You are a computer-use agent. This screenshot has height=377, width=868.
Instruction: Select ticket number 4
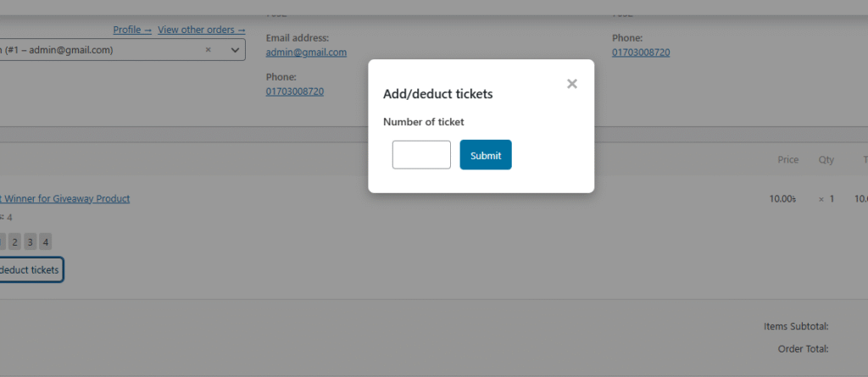point(46,242)
